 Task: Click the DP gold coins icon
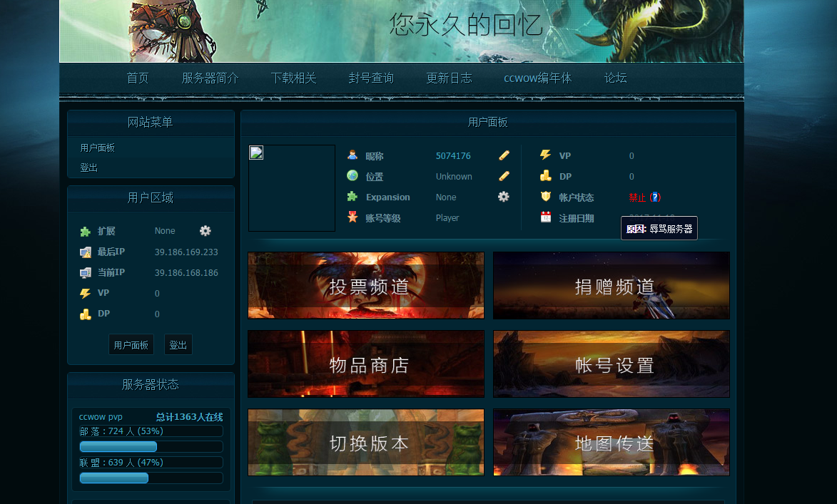pyautogui.click(x=547, y=176)
